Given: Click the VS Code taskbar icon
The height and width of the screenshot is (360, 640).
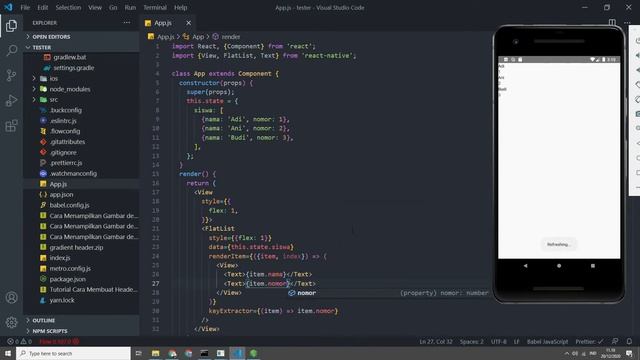Looking at the screenshot, I should 238,353.
